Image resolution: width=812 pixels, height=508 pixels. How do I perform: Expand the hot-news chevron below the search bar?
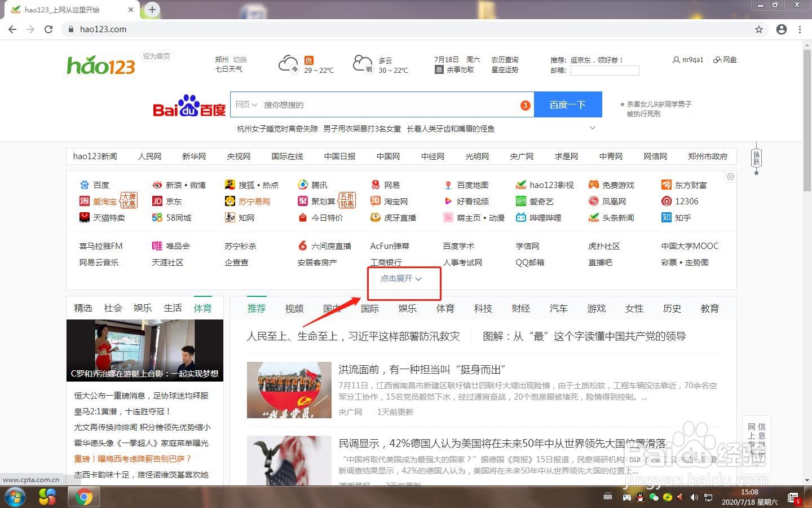[x=593, y=128]
